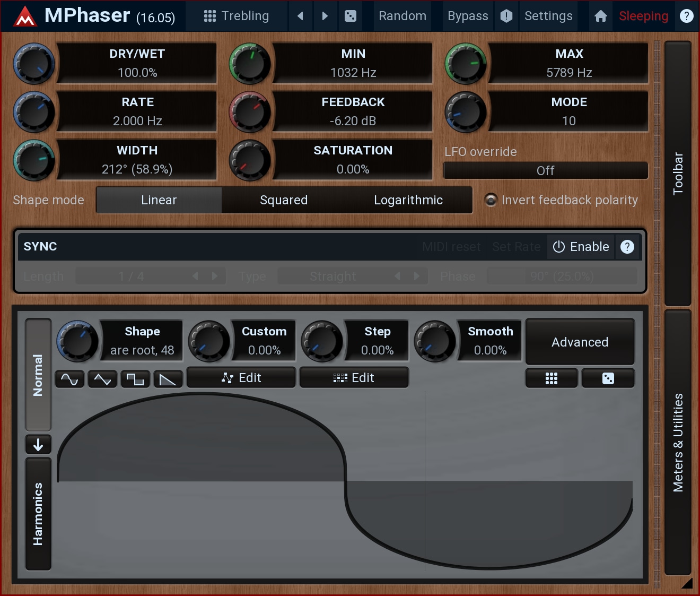Click the panic exclamation shield icon
The width and height of the screenshot is (700, 596).
click(x=506, y=16)
